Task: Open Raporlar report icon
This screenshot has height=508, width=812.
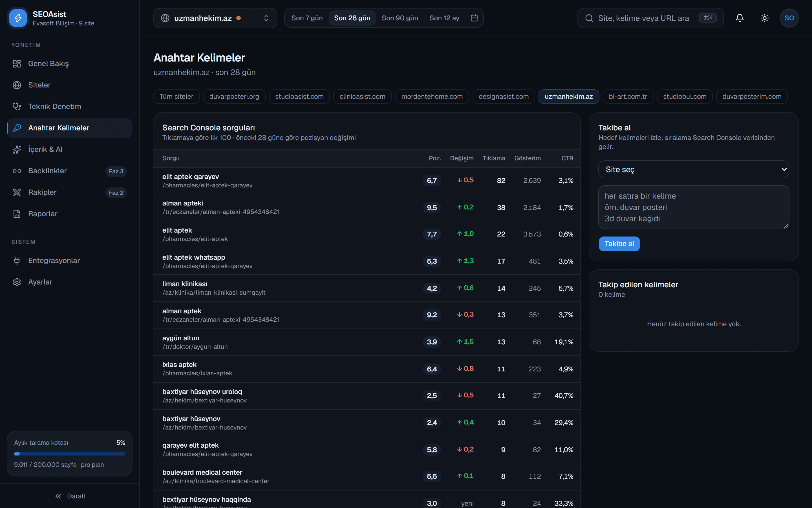Action: (x=17, y=214)
